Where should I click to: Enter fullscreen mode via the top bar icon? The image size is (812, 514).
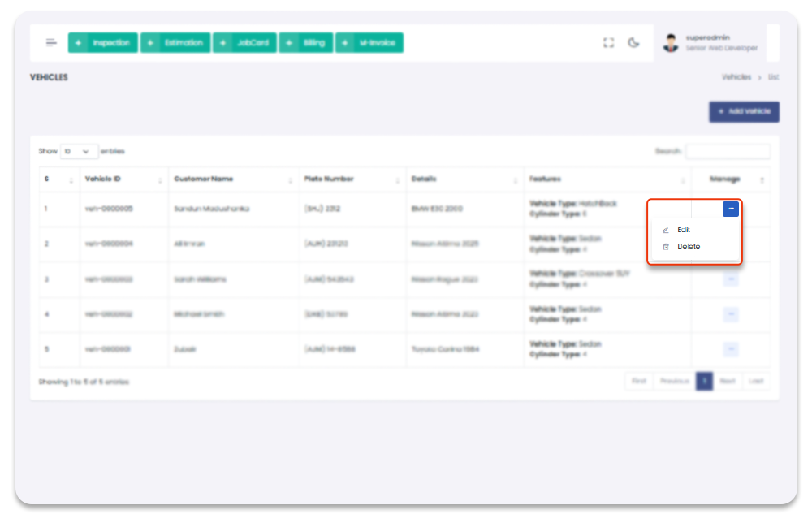tap(608, 43)
